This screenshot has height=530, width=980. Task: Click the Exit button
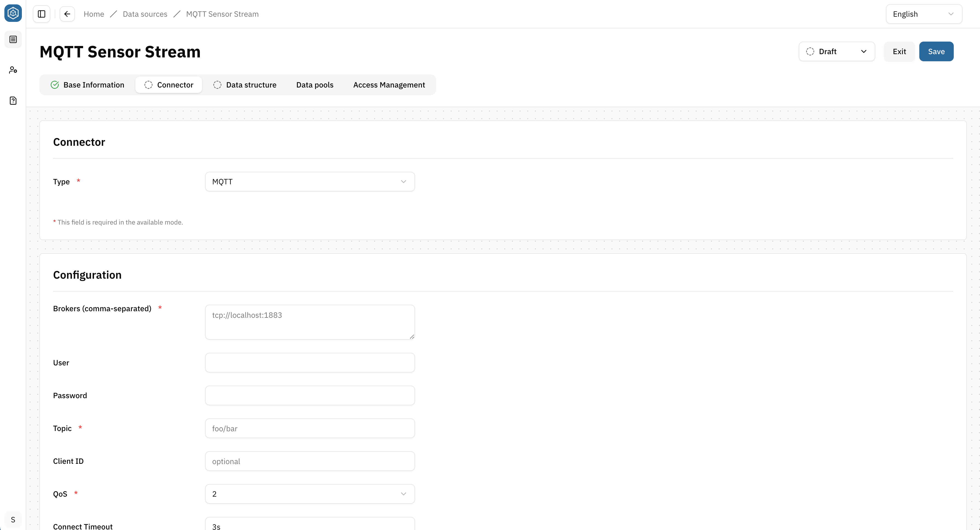(899, 51)
